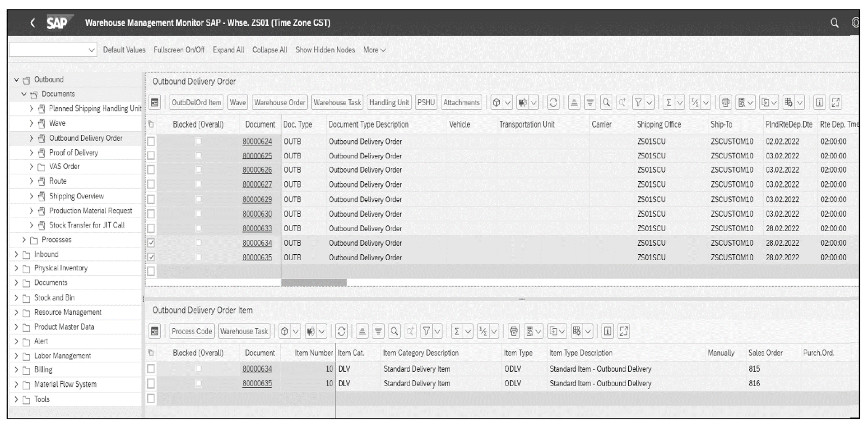Collapse the Documents node under Outbound
Viewport: 868px width, 427px height.
point(23,94)
